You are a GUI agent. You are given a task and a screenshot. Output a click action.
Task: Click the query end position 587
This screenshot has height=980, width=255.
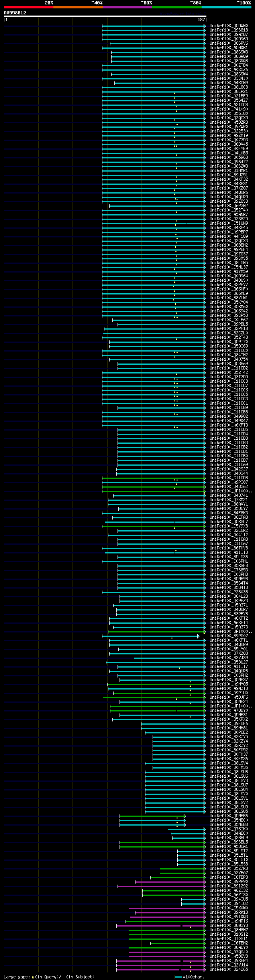[x=201, y=20]
